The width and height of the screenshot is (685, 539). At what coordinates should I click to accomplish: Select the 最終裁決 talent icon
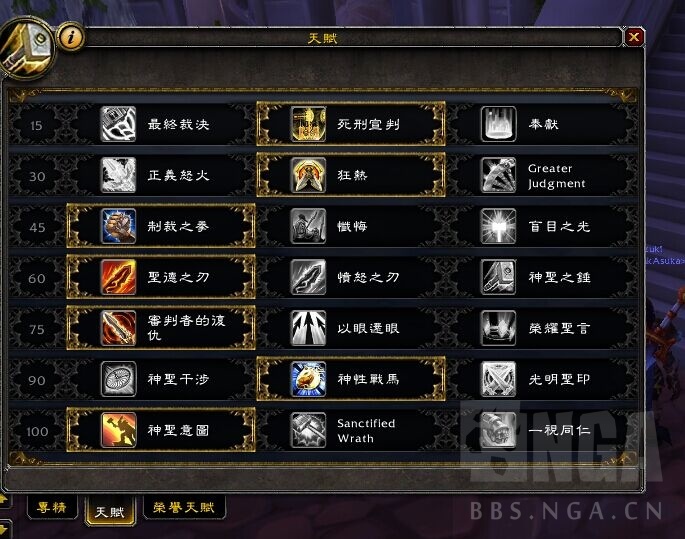pos(118,124)
